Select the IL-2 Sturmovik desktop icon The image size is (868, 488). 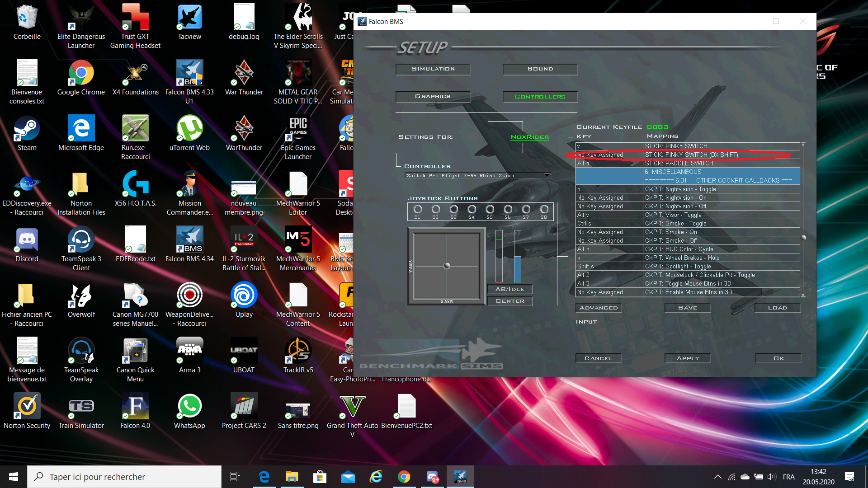click(244, 249)
